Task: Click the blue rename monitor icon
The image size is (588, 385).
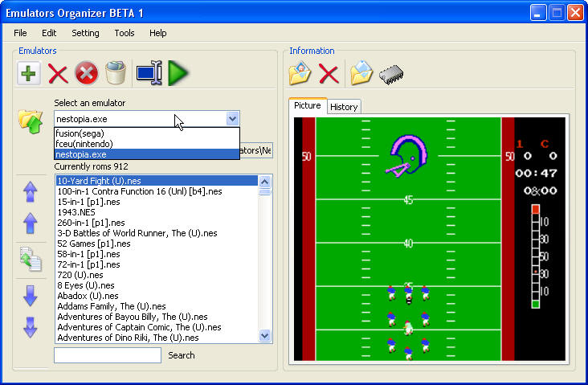Action: coord(149,73)
